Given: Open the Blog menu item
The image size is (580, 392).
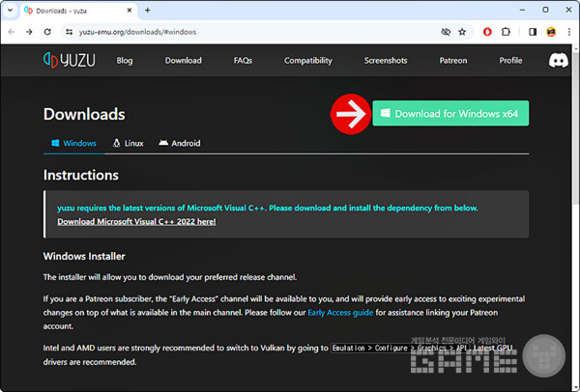Looking at the screenshot, I should [x=125, y=61].
